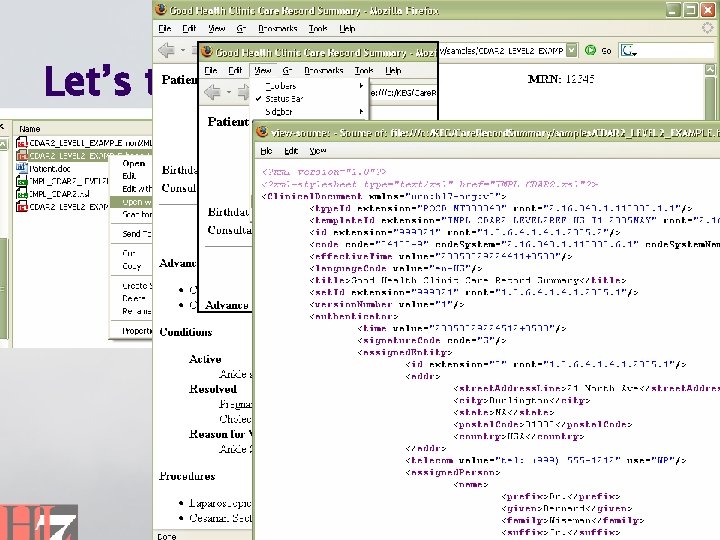The height and width of the screenshot is (540, 720).
Task: Click the Firefox icon in the view-source title bar
Action: (x=262, y=132)
